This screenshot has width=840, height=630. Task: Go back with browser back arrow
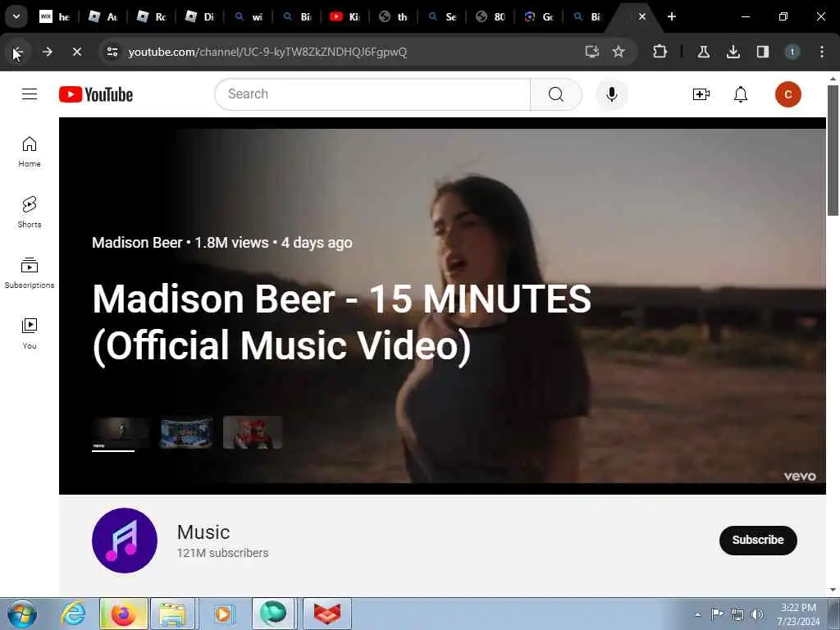click(17, 52)
